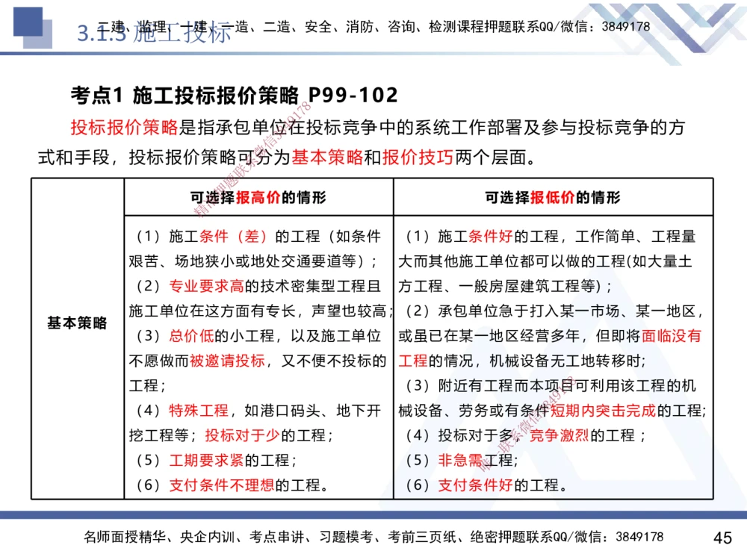Screen dimensions: 747x560
Task: Expand the 可选择报高价的情形 column header
Action: 258,198
